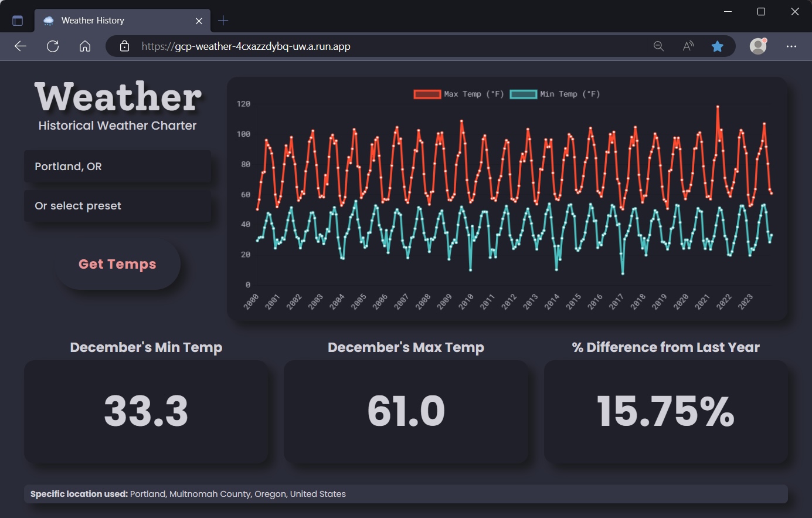
Task: Go back using the browser back arrow
Action: 21,46
